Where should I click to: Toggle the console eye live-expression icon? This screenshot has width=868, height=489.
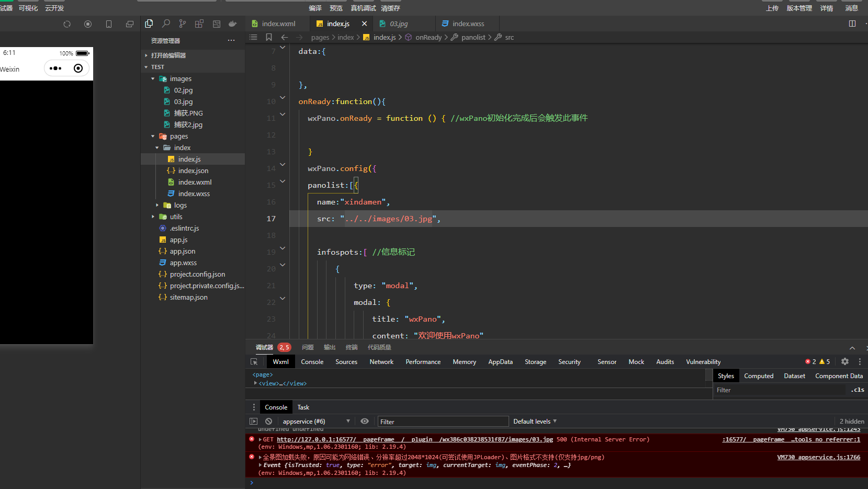coord(365,422)
